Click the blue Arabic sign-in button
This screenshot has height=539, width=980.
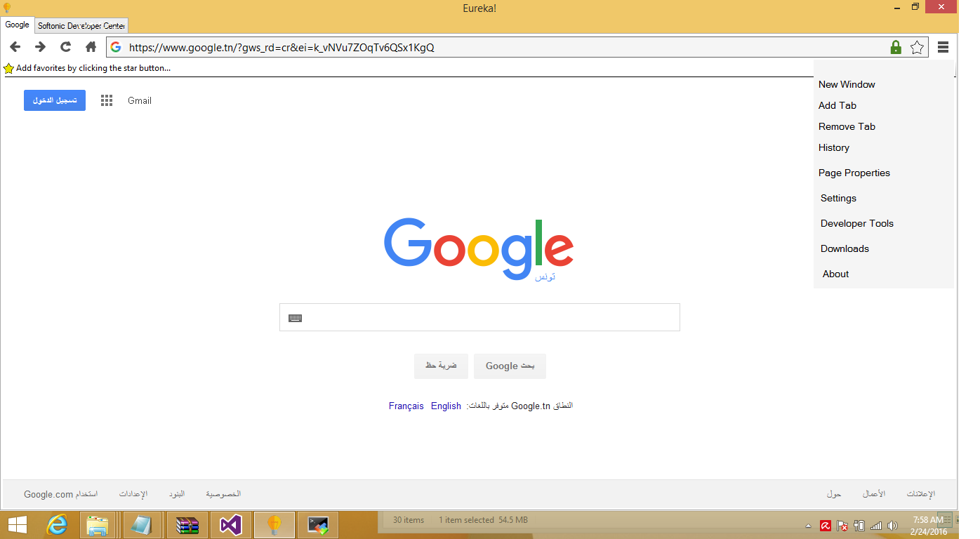(55, 100)
